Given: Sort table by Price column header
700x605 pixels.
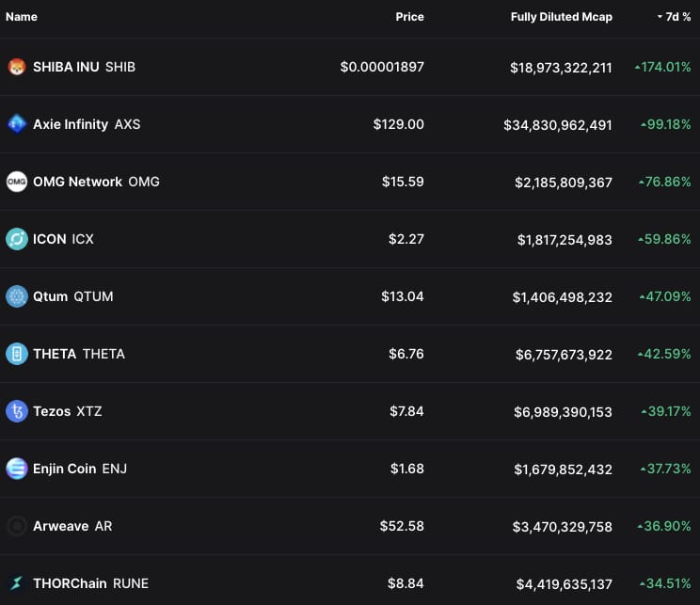Looking at the screenshot, I should tap(409, 17).
